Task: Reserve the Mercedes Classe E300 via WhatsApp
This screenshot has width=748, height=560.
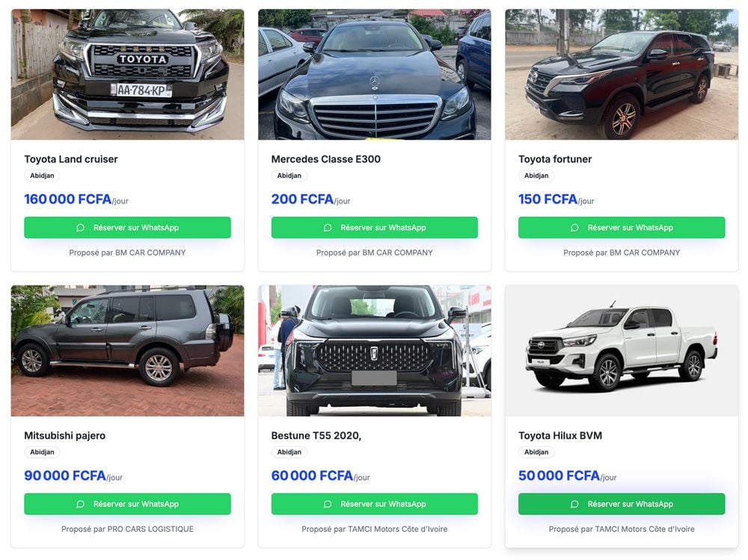Action: point(375,227)
